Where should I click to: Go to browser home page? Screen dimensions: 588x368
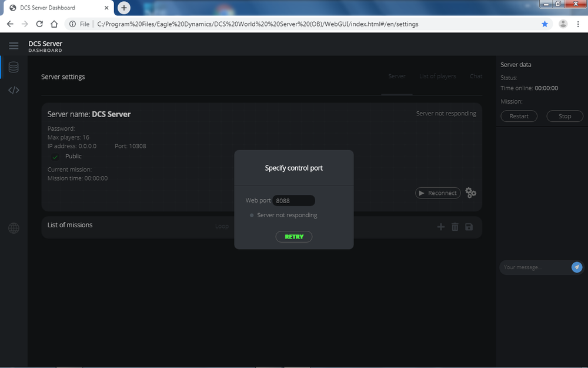[x=54, y=24]
